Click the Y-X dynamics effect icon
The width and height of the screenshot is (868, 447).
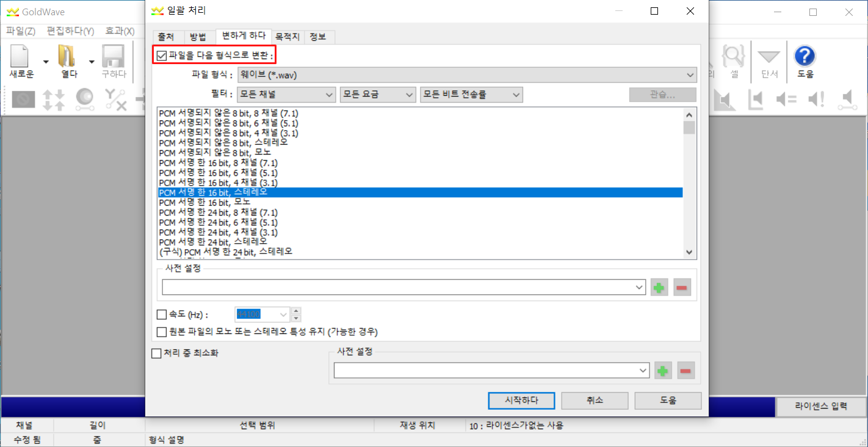115,99
